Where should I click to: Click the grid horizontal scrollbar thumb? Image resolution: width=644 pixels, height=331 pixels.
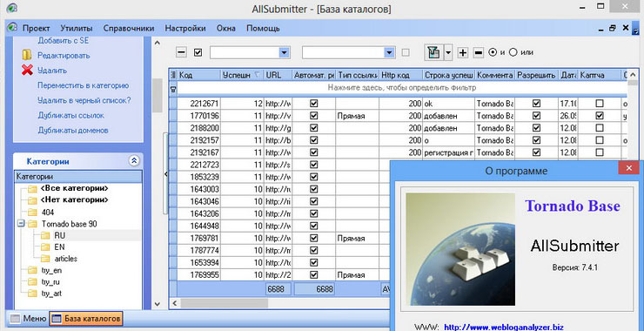(225, 303)
